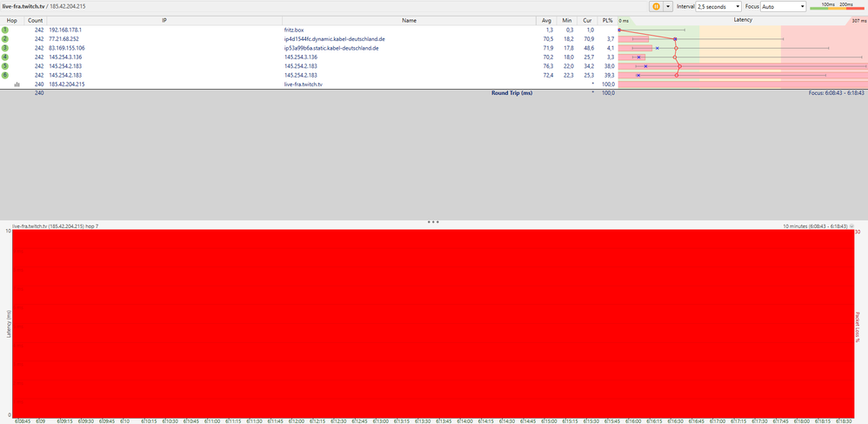Click the packet loss value 38,0
This screenshot has height=424, width=868.
(x=609, y=66)
